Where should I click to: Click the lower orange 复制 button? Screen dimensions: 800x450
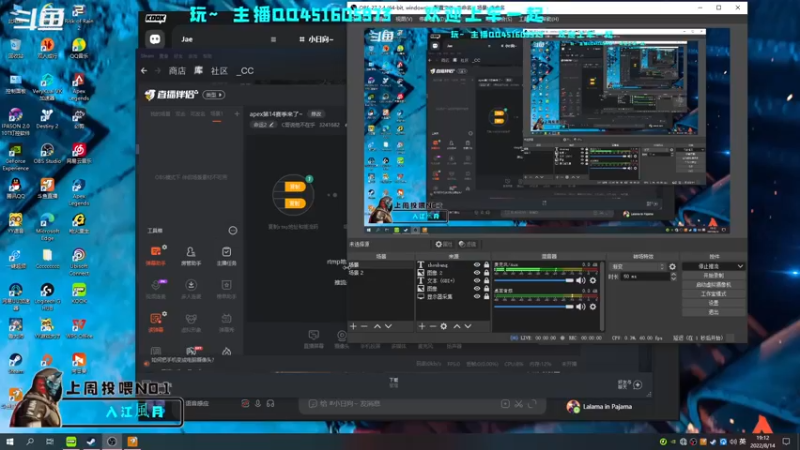tap(295, 204)
